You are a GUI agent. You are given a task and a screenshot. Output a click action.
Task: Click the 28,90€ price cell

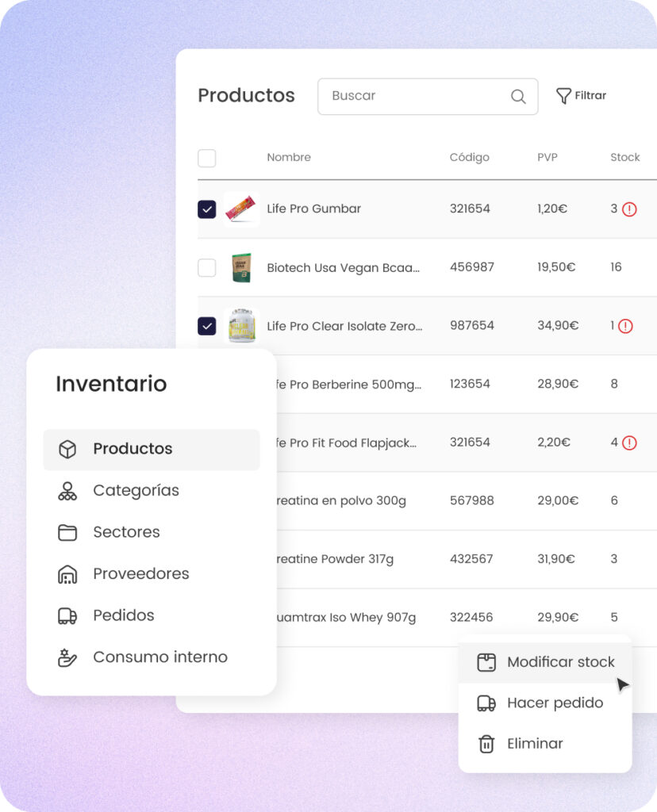[558, 385]
